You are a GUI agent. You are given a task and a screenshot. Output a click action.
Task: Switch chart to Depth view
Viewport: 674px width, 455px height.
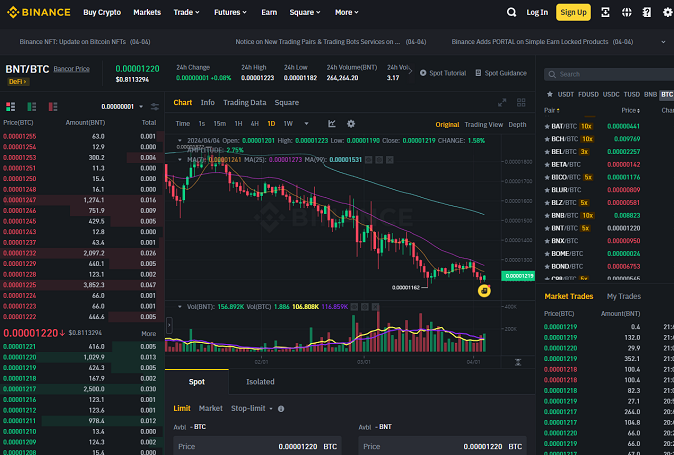tap(517, 125)
